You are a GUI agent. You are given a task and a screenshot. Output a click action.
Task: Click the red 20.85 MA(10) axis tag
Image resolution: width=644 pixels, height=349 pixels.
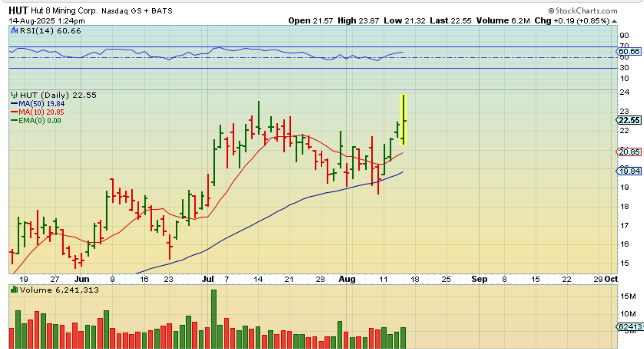pyautogui.click(x=629, y=152)
